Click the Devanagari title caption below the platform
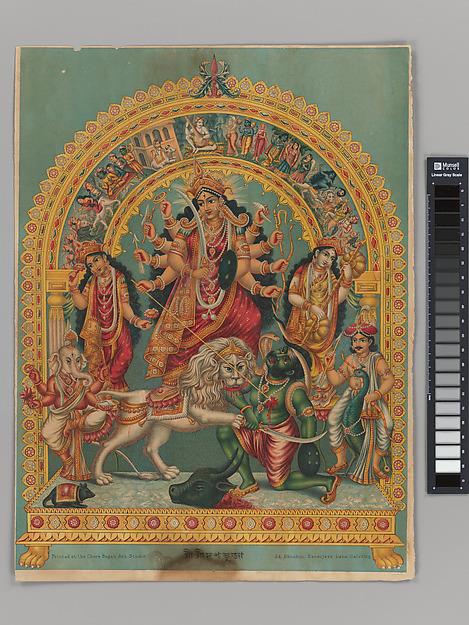The image size is (469, 625). [x=212, y=555]
